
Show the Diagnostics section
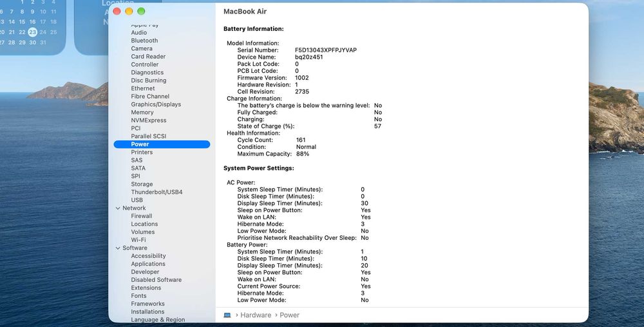[x=147, y=72]
